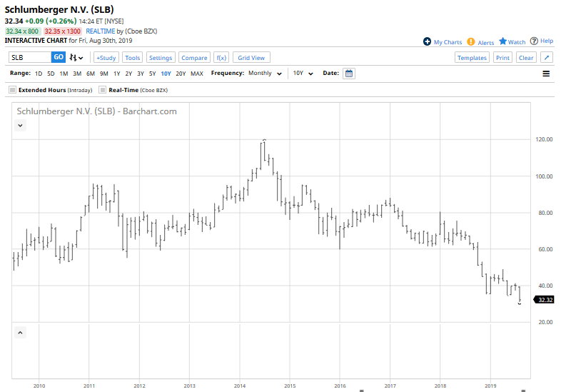Screen dimensions: 561x392
Task: Click the orange Alerts exclamation icon
Action: (x=471, y=41)
